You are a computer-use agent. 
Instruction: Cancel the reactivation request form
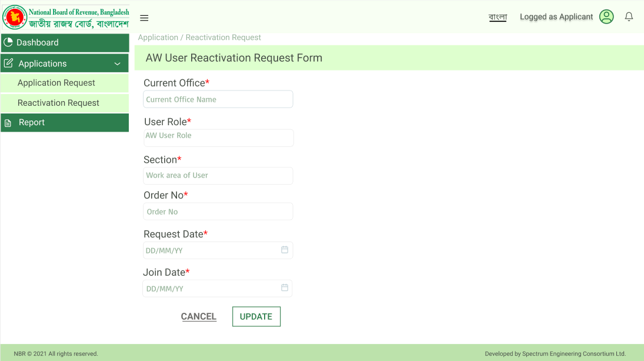[199, 317]
